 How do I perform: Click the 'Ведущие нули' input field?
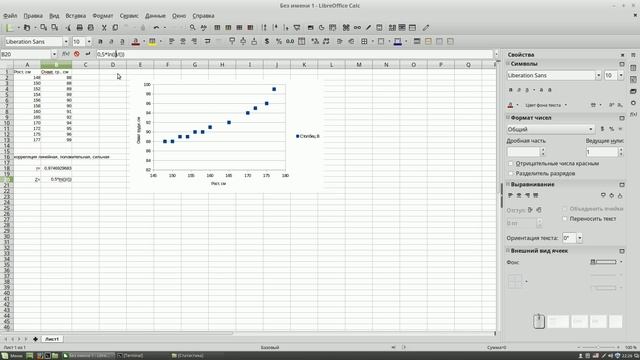[x=602, y=152]
